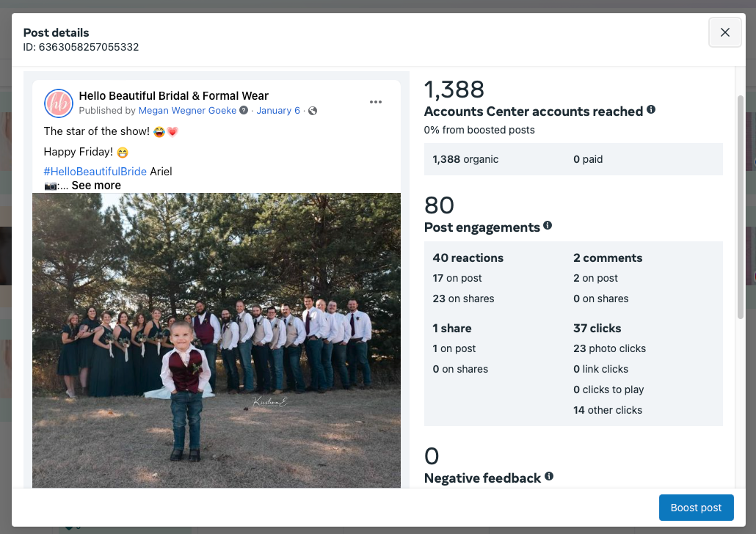This screenshot has width=756, height=534.
Task: Click info icon next to Negative feedback
Action: coord(549,476)
